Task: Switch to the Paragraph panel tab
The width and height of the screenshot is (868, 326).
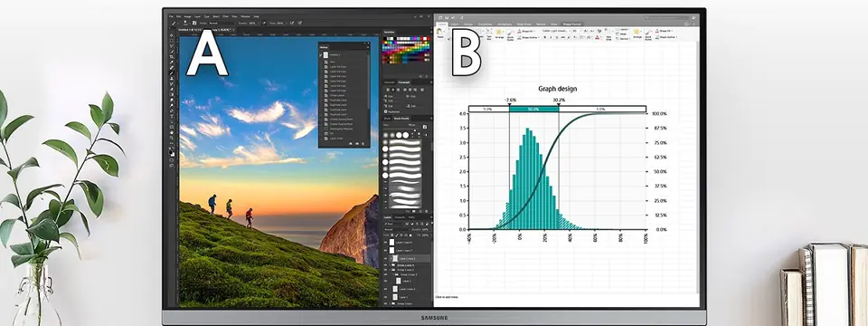Action: (404, 82)
